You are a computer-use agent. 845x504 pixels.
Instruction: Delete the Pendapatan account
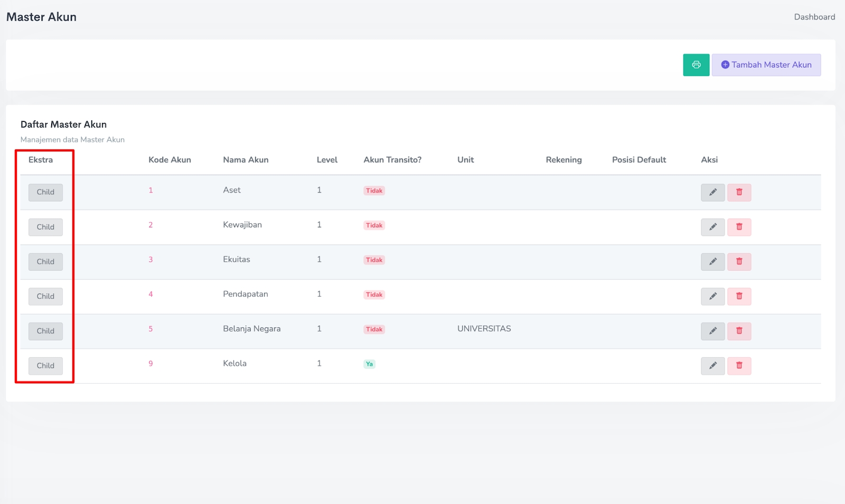[x=739, y=297]
